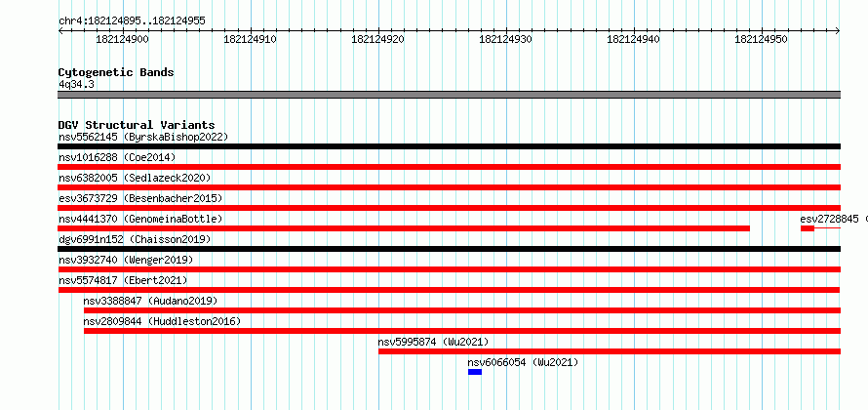
Task: Click ruler position 182124940
Action: click(634, 39)
